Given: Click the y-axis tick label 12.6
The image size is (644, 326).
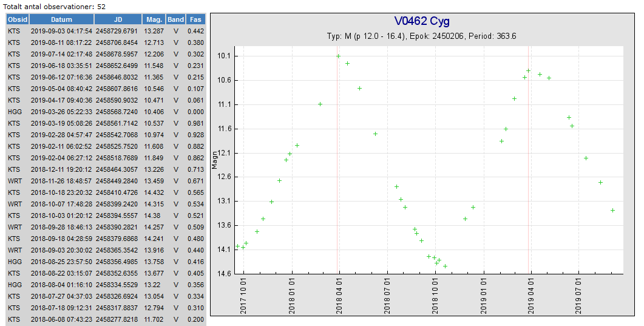Looking at the screenshot, I should [225, 177].
